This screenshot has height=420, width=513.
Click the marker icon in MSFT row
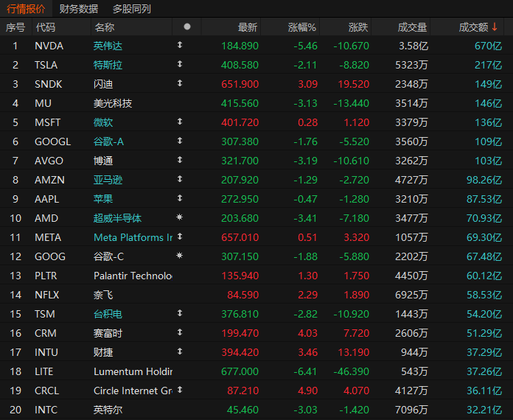180,122
